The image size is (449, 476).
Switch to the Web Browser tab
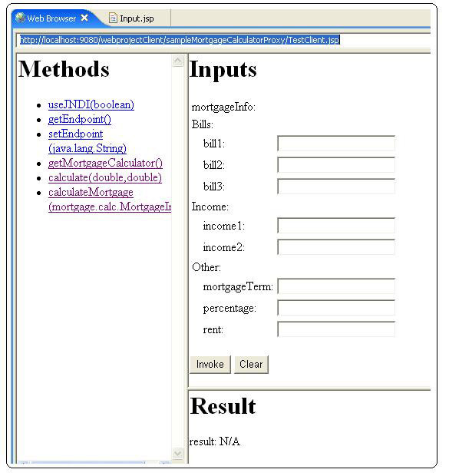click(51, 18)
